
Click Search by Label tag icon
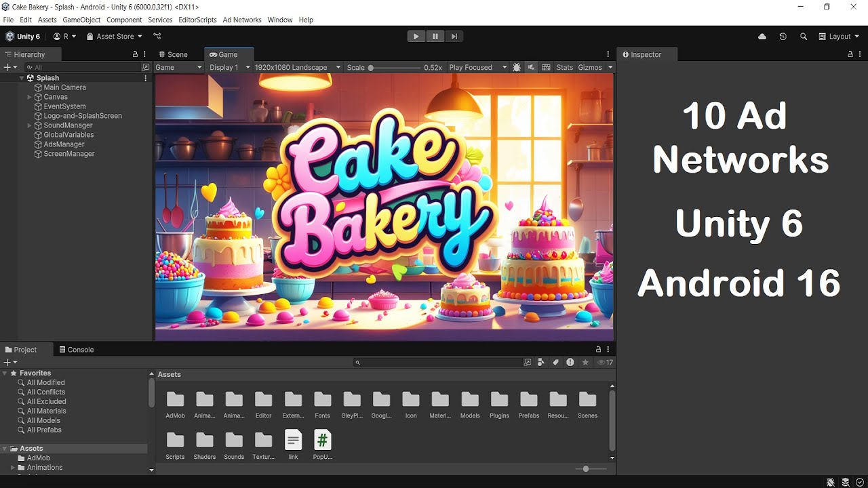pos(555,363)
